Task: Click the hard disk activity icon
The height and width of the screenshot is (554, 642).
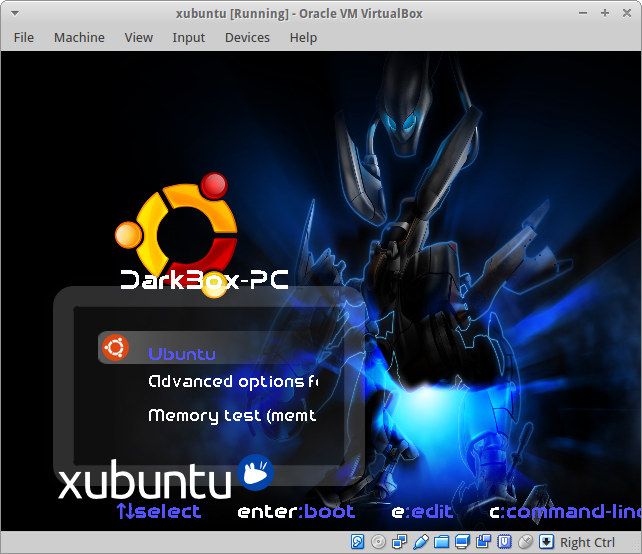Action: point(357,542)
